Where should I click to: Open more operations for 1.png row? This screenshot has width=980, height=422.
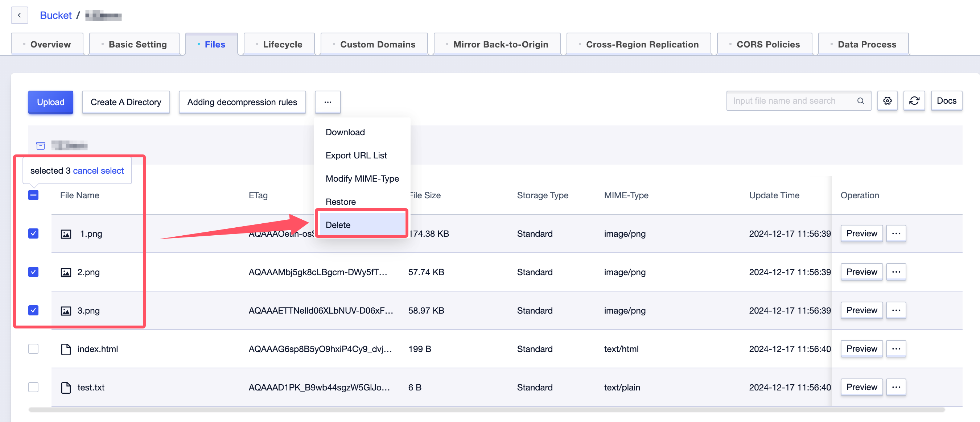tap(896, 233)
